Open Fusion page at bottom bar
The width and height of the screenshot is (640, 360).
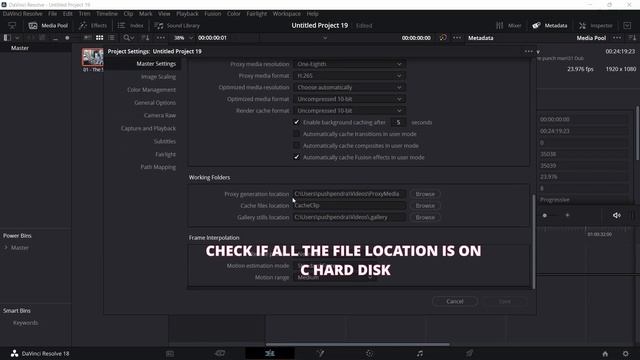(320, 353)
